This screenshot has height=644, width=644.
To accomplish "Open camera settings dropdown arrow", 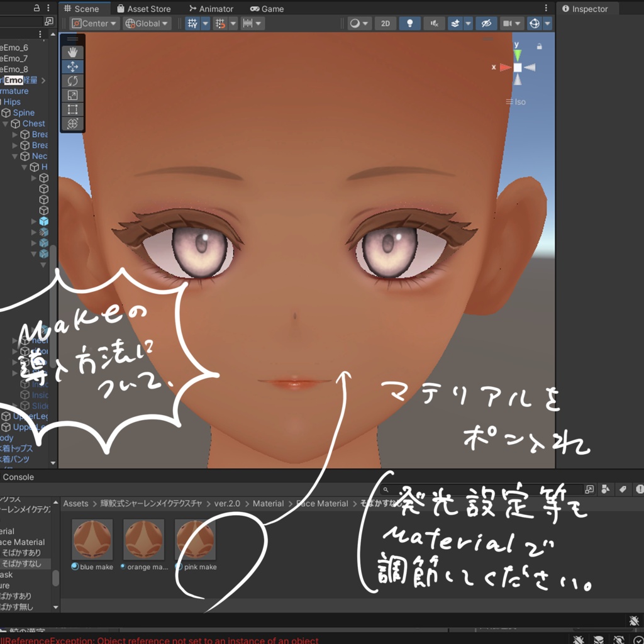I will coord(518,23).
